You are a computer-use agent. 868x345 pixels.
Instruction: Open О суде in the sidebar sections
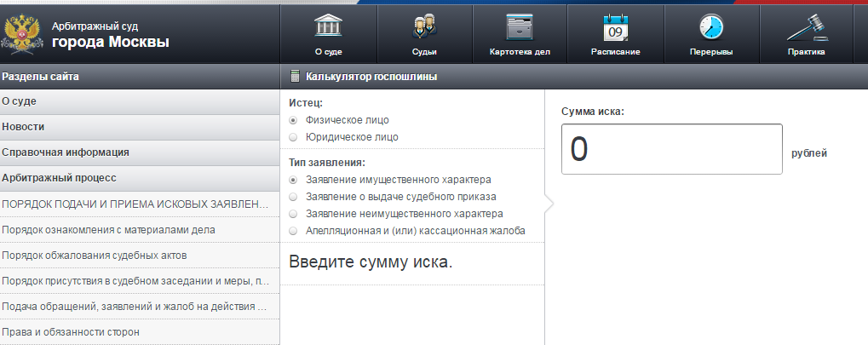pyautogui.click(x=20, y=101)
